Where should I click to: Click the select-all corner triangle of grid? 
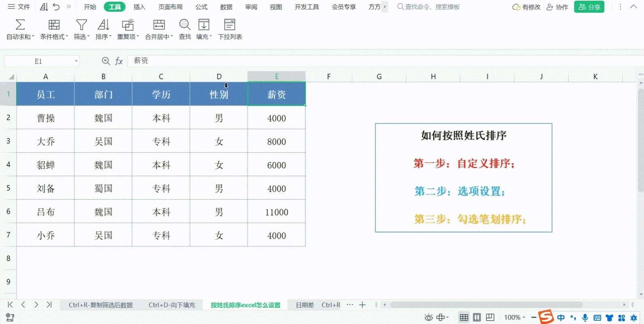click(x=11, y=77)
